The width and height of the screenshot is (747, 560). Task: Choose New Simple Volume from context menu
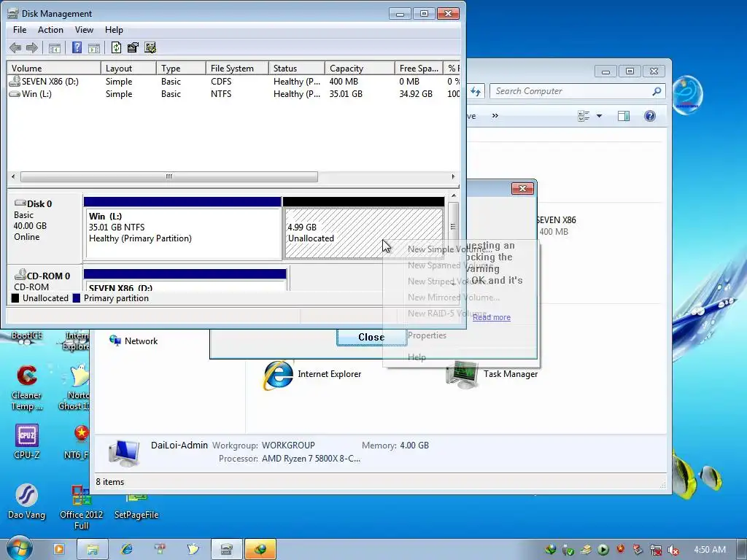pos(449,249)
